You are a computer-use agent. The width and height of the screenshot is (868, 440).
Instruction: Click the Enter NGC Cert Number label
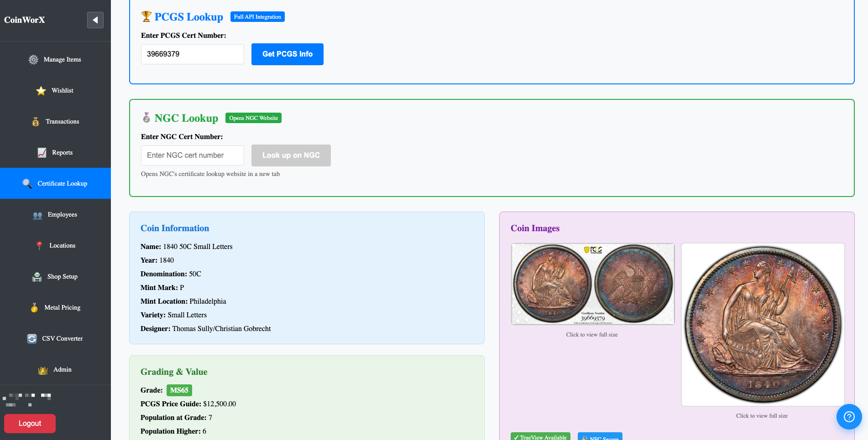coord(182,137)
